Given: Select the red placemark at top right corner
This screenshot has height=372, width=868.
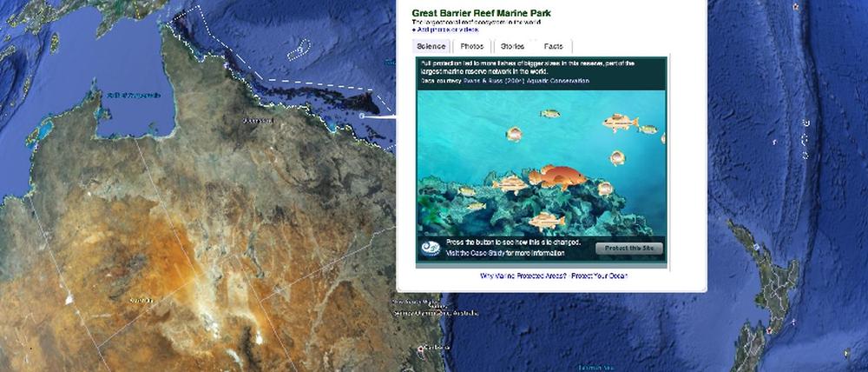Looking at the screenshot, I should [x=795, y=6].
